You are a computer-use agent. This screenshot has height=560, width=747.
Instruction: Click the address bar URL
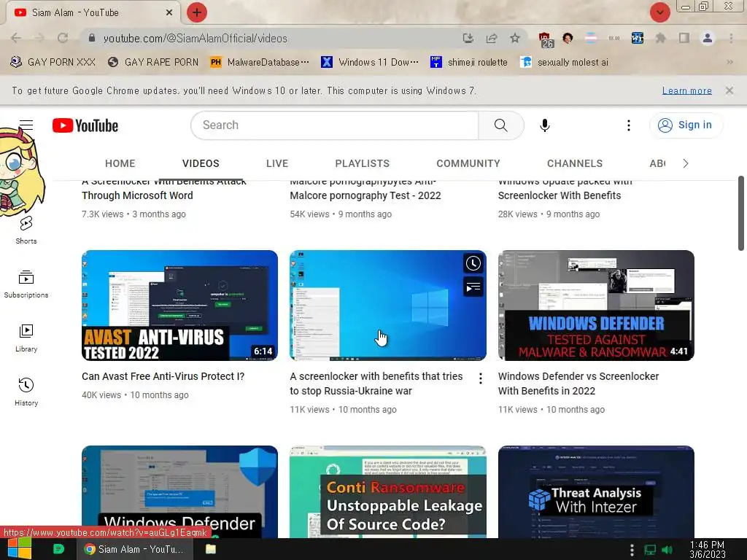pyautogui.click(x=196, y=38)
